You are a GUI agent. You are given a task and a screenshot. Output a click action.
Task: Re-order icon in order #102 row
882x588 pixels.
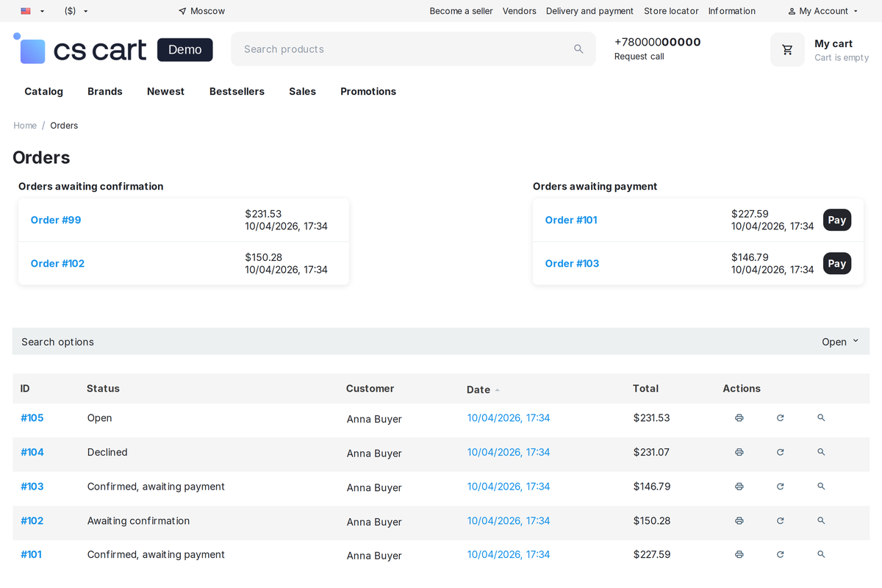click(780, 520)
